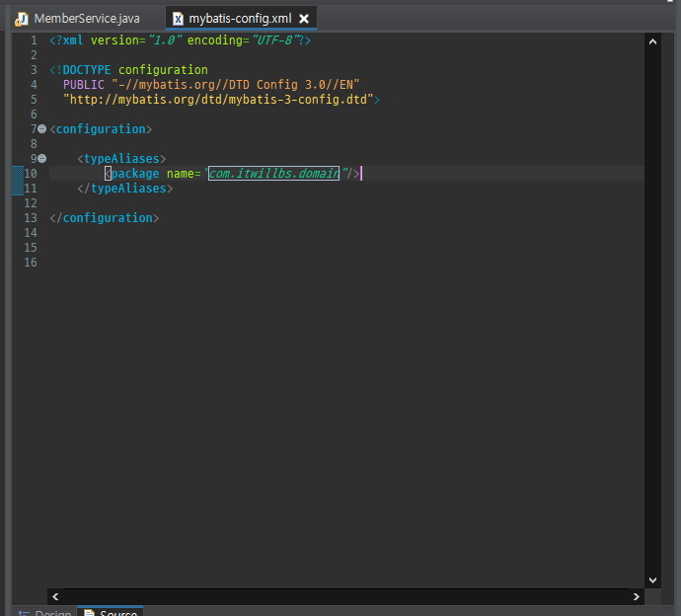Screen dimensions: 681x616
Task: Click the com.itwillbs.domain attribute value
Action: [273, 174]
